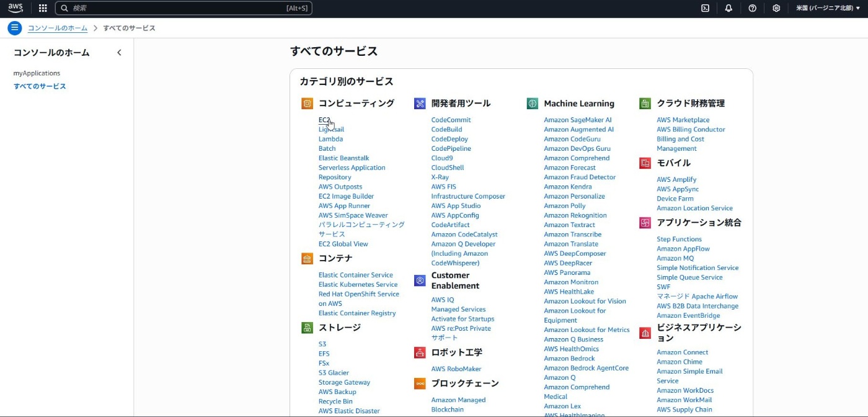Open Simple Queue Service link
This screenshot has width=868, height=417.
[x=689, y=277]
